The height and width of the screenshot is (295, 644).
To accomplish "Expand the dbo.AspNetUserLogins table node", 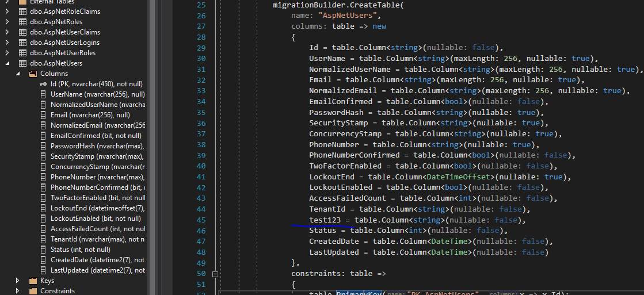I will pos(7,42).
